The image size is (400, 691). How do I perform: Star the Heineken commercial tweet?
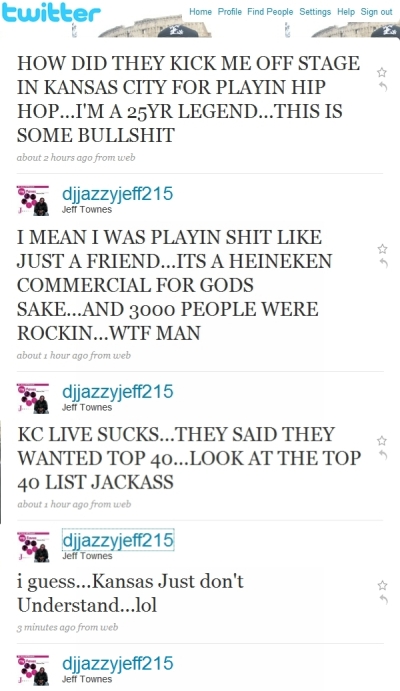382,249
